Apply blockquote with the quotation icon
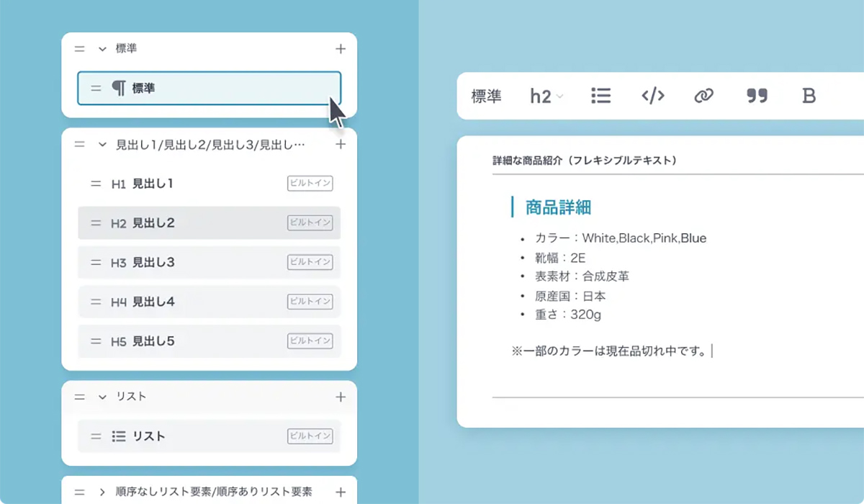The height and width of the screenshot is (504, 864). 757,96
